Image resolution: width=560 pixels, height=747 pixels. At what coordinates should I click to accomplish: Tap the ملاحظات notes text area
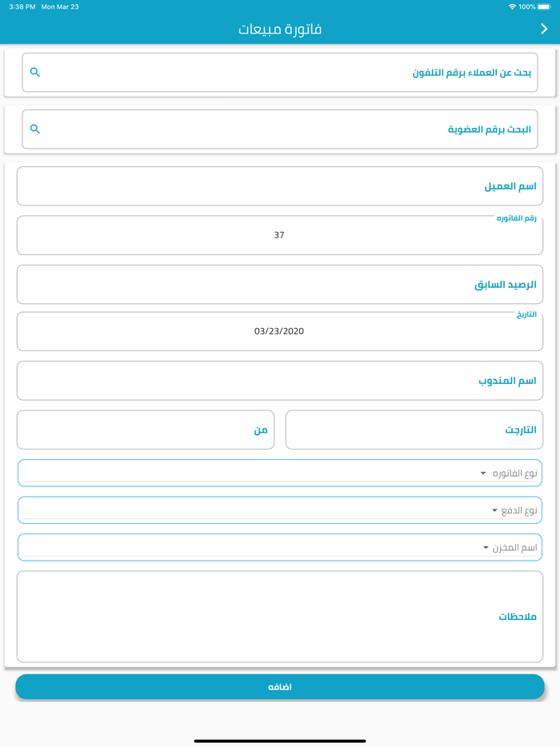click(280, 617)
